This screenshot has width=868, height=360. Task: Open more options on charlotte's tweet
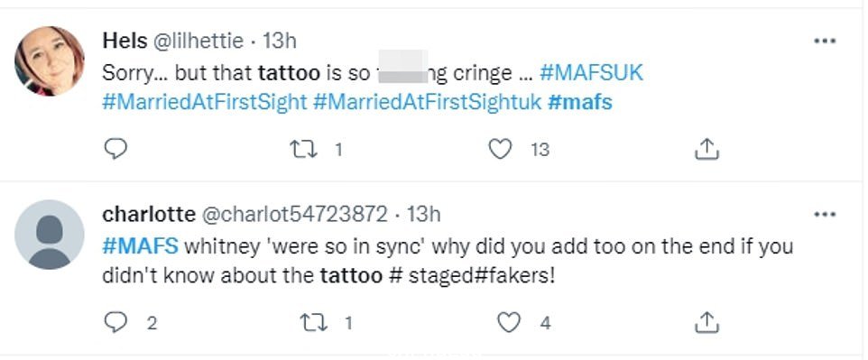coord(825,215)
